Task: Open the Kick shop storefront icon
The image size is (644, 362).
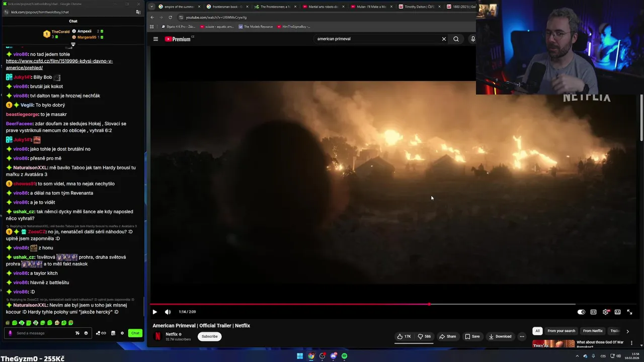Action: (x=113, y=333)
